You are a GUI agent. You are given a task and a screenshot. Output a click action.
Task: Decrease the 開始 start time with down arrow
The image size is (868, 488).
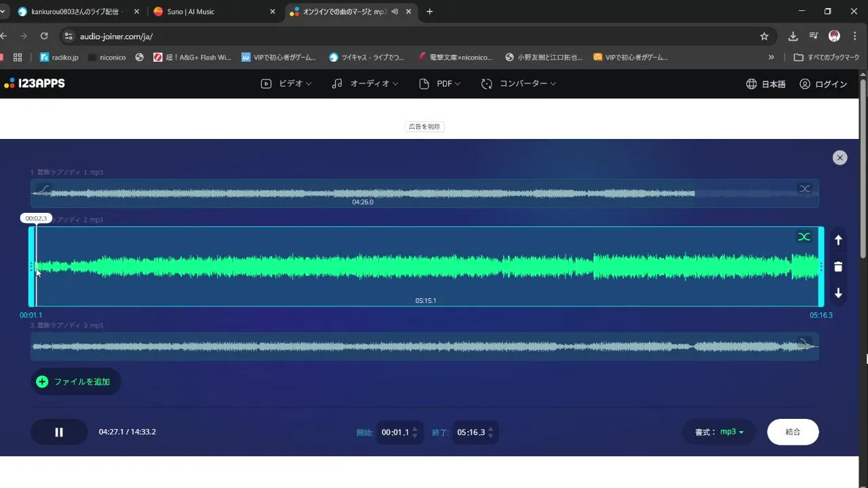(x=415, y=436)
